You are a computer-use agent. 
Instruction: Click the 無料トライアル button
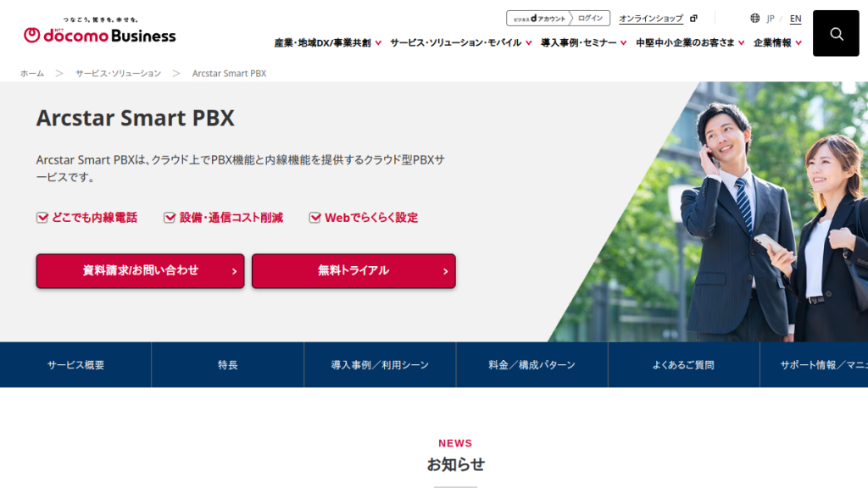353,271
